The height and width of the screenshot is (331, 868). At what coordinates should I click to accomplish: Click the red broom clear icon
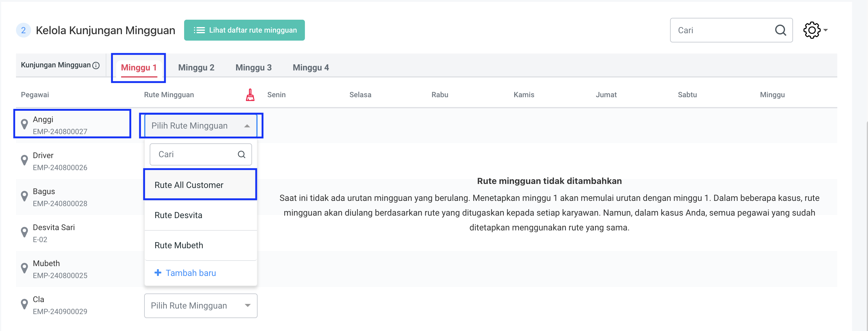250,95
